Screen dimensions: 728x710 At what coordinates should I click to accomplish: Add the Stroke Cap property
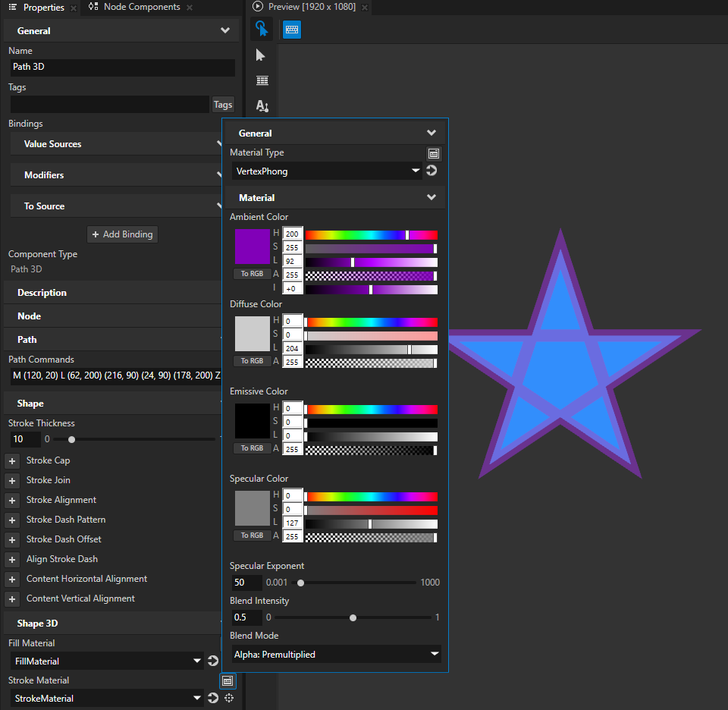pyautogui.click(x=12, y=460)
